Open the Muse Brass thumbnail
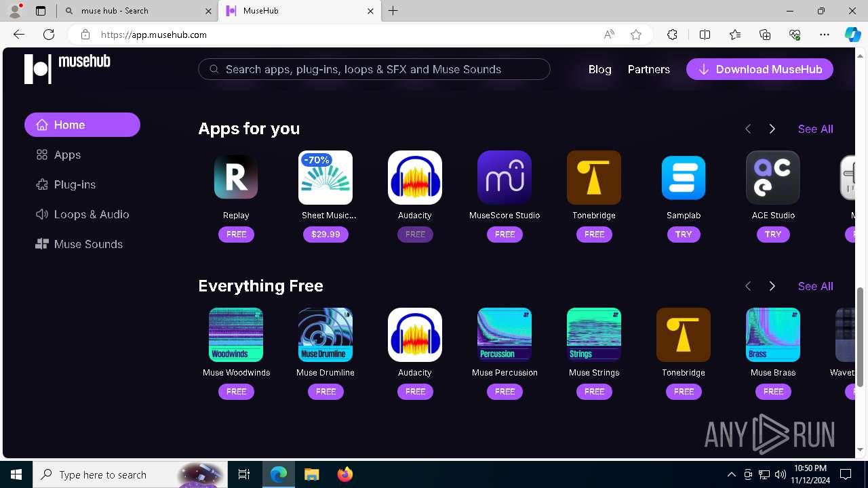The width and height of the screenshot is (868, 488). coord(773,335)
